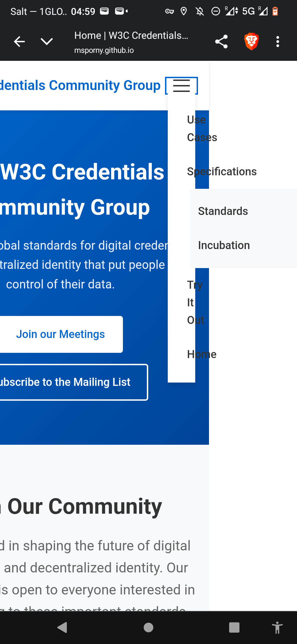297x644 pixels.
Task: Select Incubation submenu item
Action: point(224,245)
